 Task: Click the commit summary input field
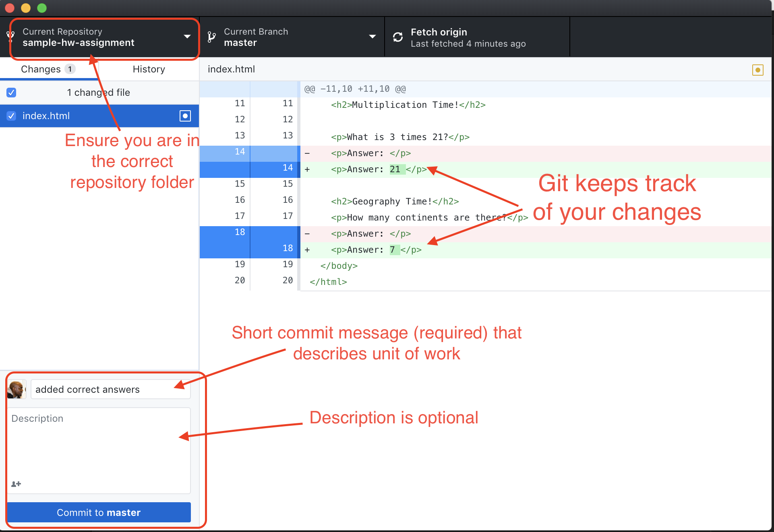coord(110,389)
